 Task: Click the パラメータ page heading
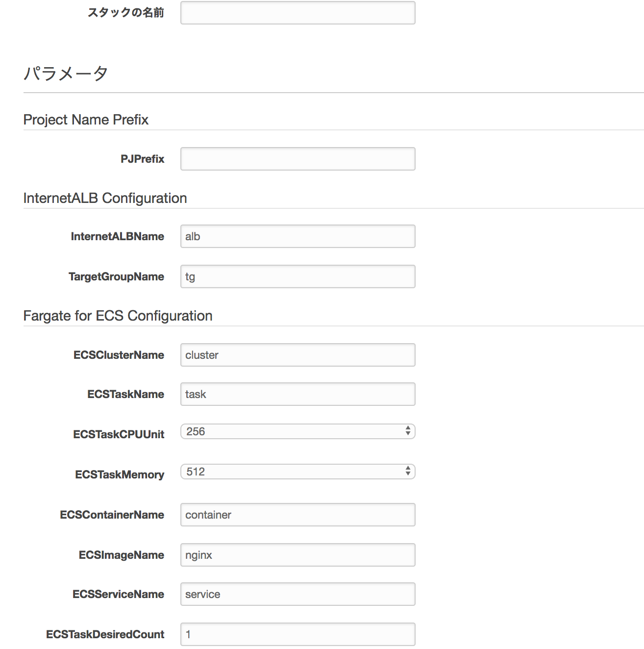tap(65, 74)
